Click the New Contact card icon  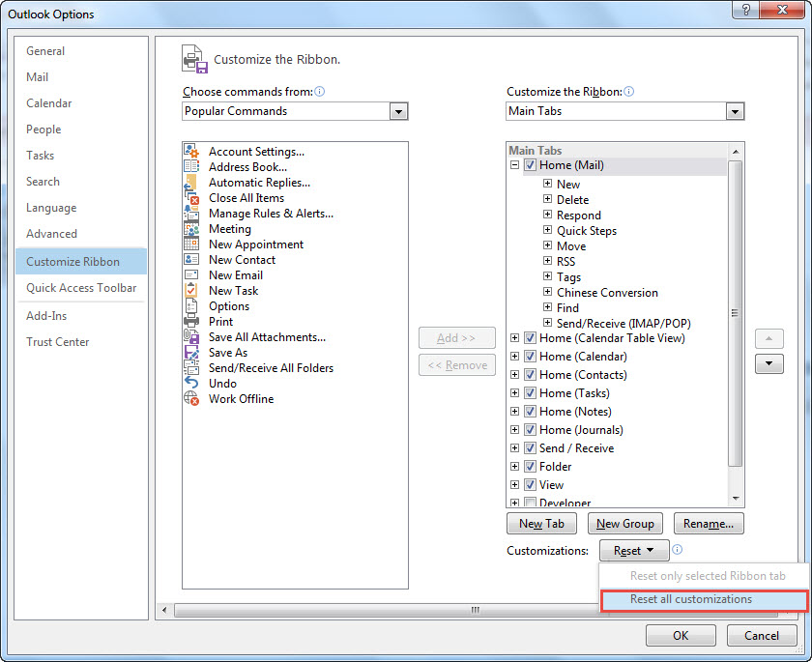tap(191, 259)
